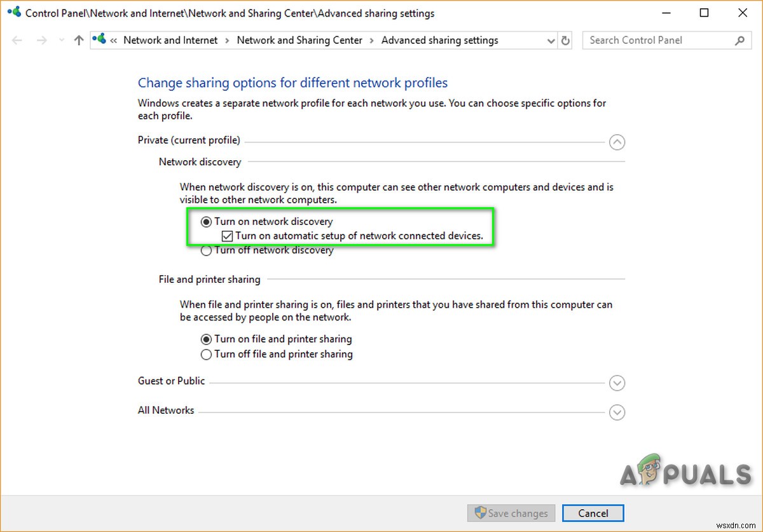Image resolution: width=763 pixels, height=532 pixels.
Task: Expand the Guest or Public section
Action: 617,383
